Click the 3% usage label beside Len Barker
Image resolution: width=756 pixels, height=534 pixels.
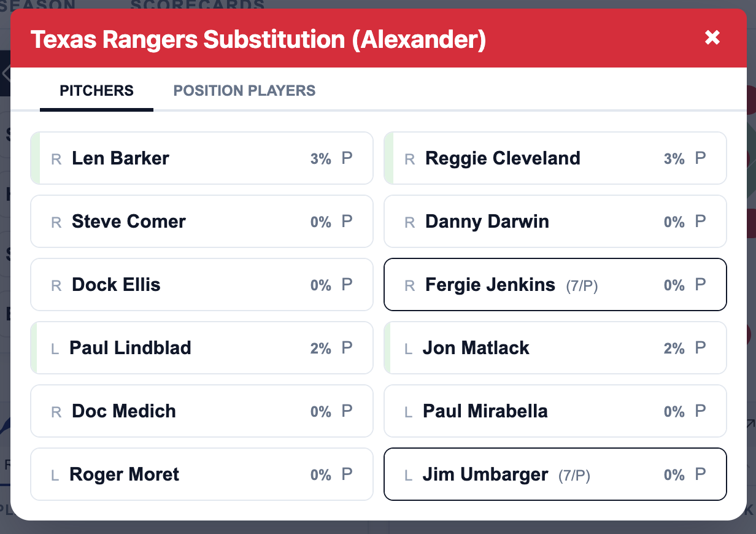click(x=320, y=158)
